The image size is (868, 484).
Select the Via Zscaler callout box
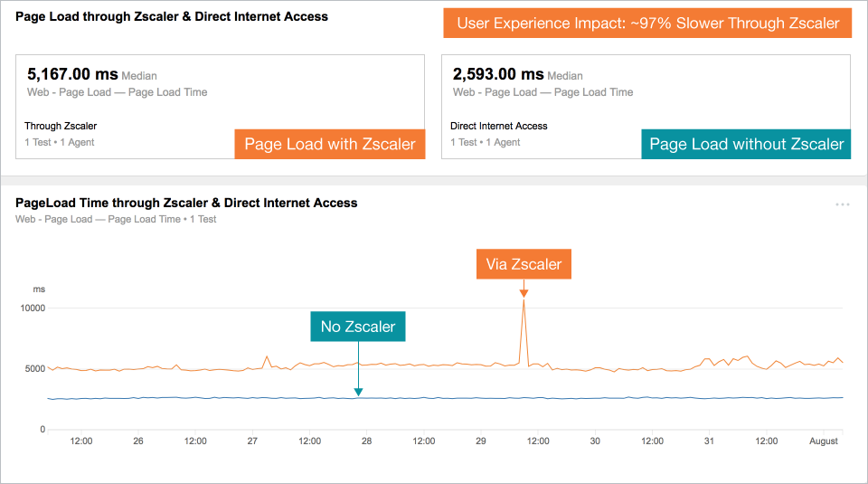pyautogui.click(x=524, y=264)
